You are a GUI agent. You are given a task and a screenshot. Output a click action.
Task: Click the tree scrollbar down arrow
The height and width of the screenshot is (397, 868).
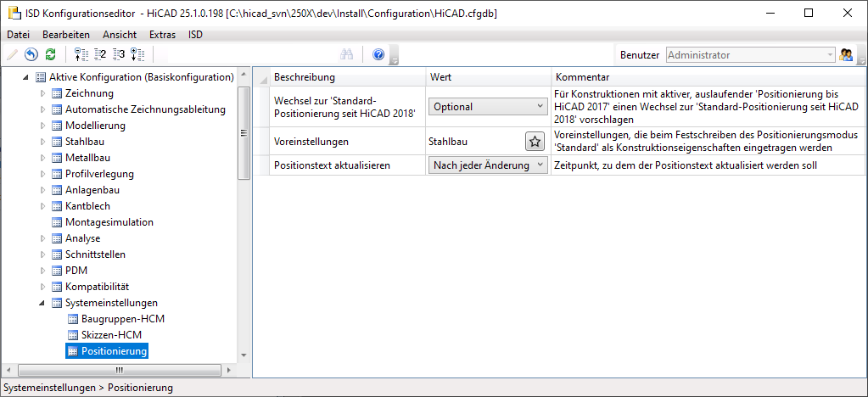click(244, 355)
